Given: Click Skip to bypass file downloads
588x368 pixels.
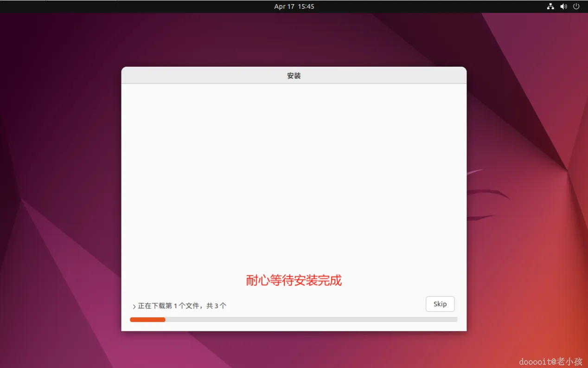Looking at the screenshot, I should [440, 304].
